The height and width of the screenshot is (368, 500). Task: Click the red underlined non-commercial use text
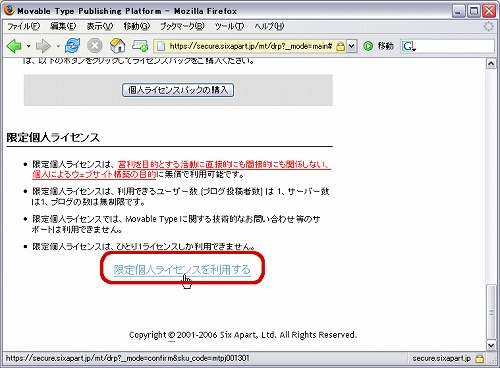pos(182,169)
